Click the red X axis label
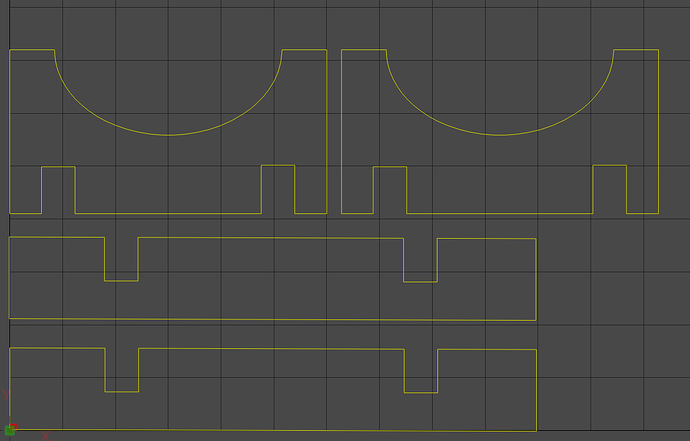The height and width of the screenshot is (441, 690). coord(45,436)
